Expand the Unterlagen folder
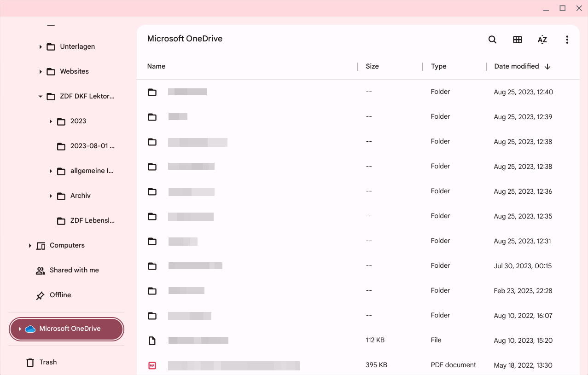 [41, 46]
